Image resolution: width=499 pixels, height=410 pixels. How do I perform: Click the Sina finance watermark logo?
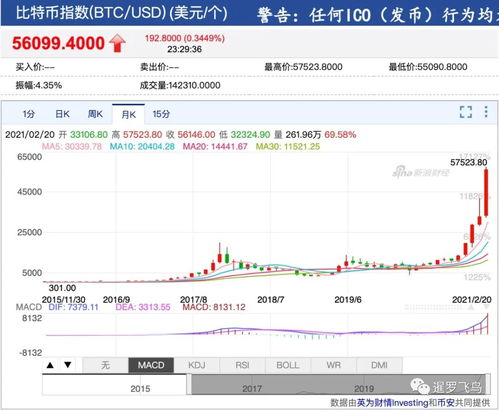(421, 172)
